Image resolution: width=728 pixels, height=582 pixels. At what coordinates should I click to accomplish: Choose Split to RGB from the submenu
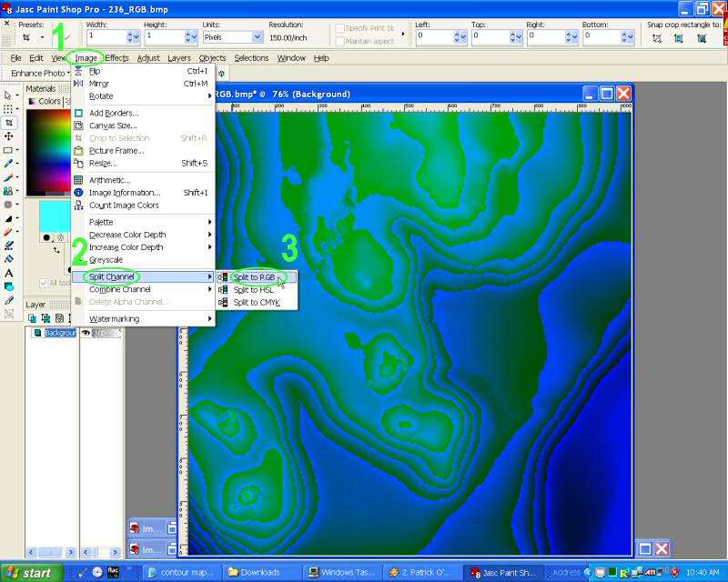point(254,276)
